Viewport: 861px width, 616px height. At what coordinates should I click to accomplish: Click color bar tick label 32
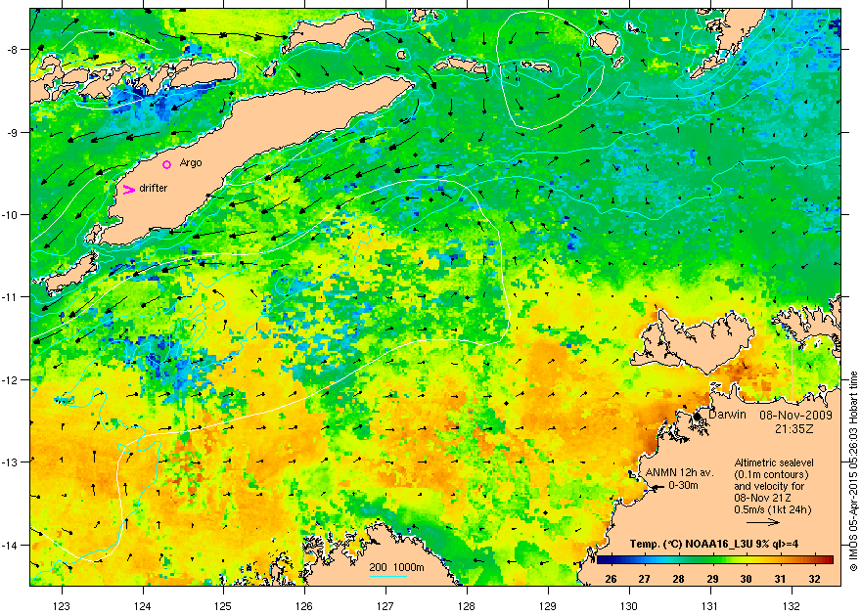click(x=815, y=579)
